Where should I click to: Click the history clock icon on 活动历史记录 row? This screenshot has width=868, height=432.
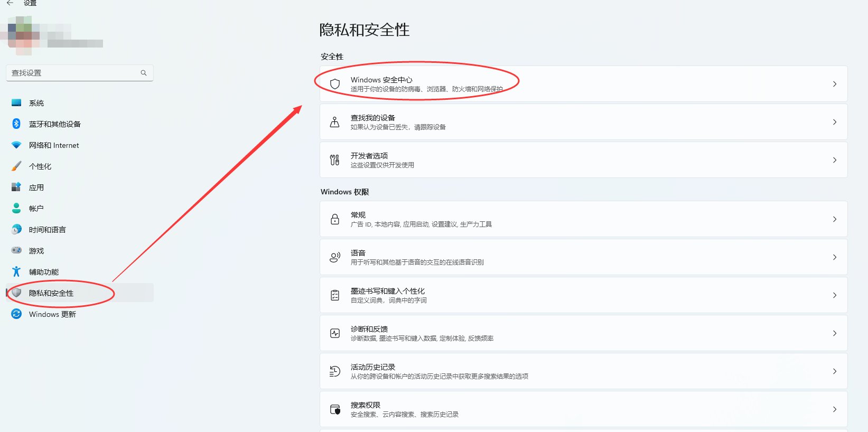click(335, 371)
